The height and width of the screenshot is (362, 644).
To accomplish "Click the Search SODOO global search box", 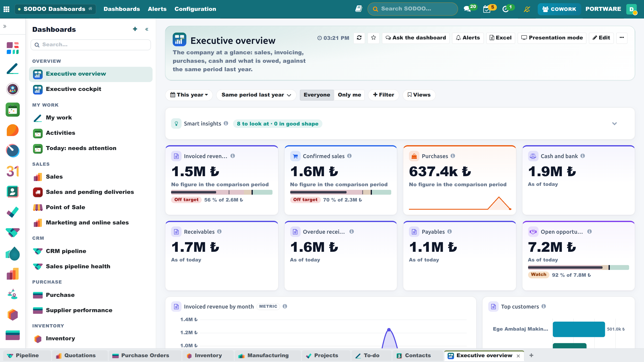I will 413,9.
